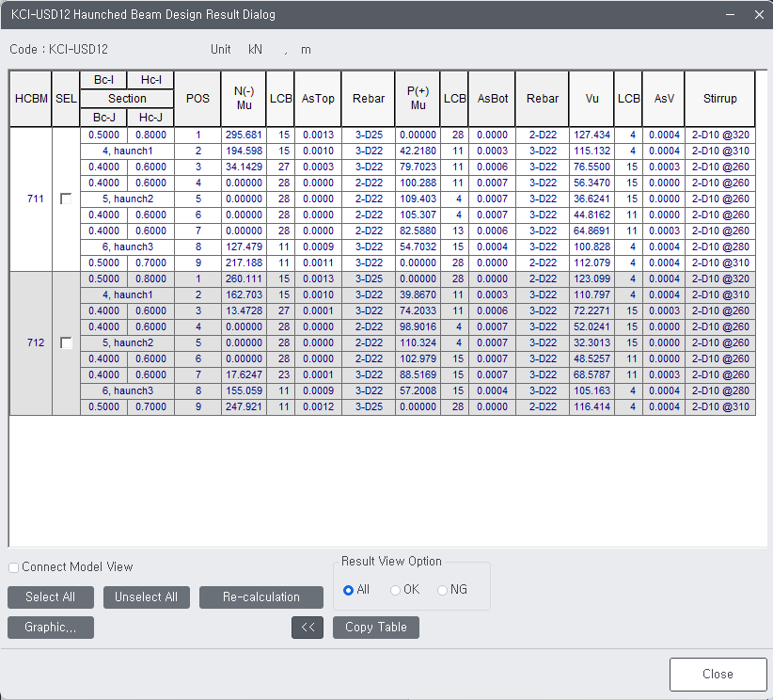This screenshot has height=700, width=773.
Task: Click beam 711 stirrup cell 2-D10 @320
Action: point(720,135)
